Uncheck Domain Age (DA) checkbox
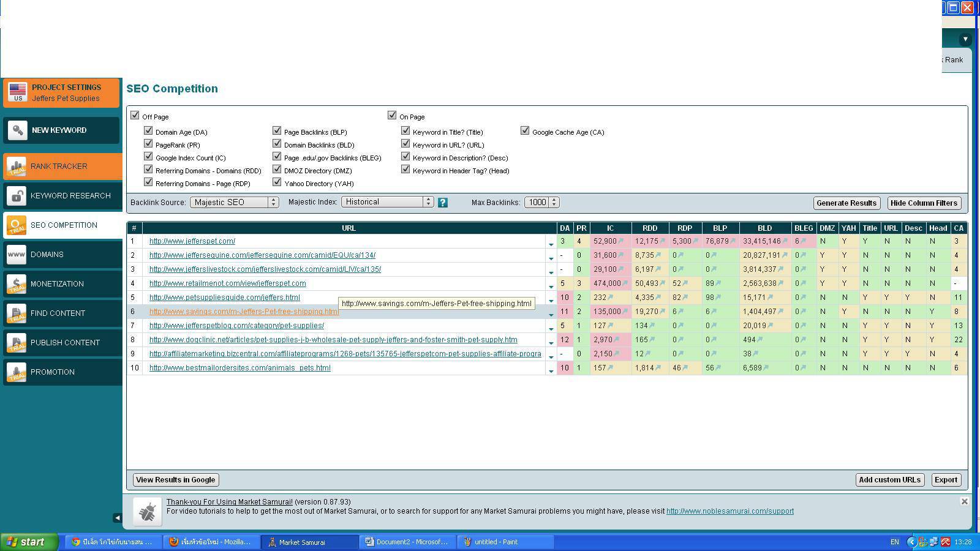The height and width of the screenshot is (551, 980). [148, 130]
